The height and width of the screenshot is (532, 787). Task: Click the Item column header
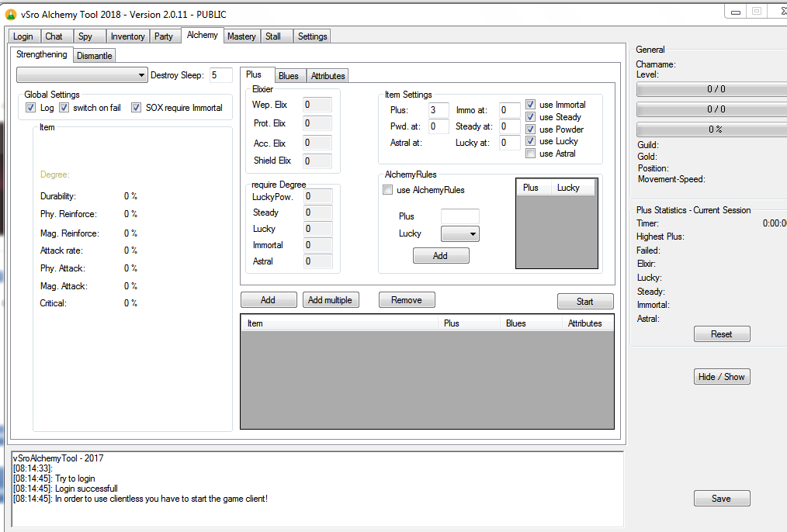coord(340,323)
